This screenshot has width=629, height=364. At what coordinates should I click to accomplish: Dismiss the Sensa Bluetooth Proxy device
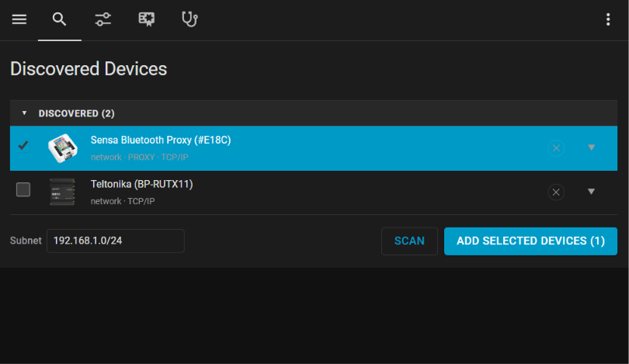[x=556, y=148]
